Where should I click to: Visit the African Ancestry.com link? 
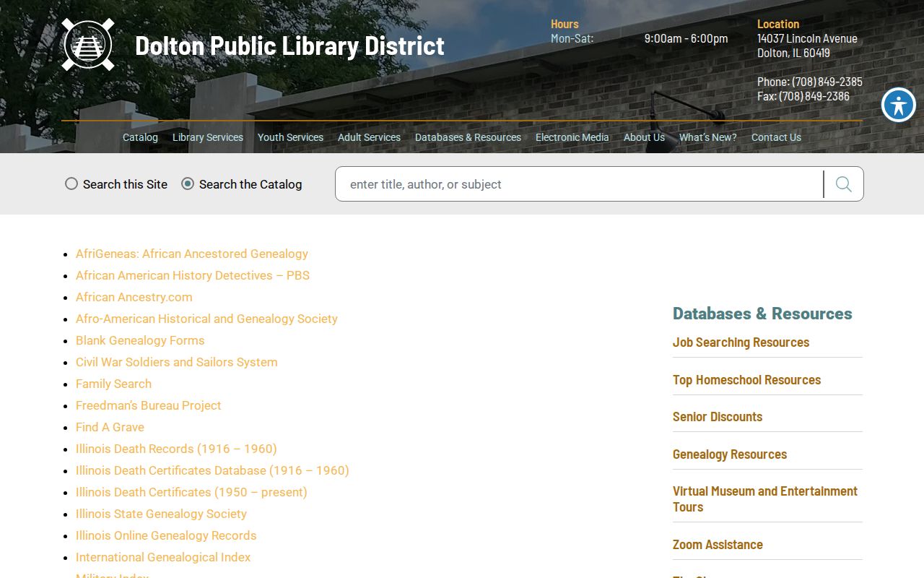(x=134, y=297)
